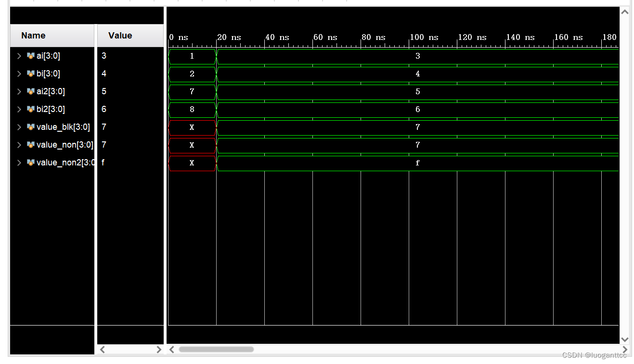Expand the bi[3:0] signal bus
The width and height of the screenshot is (634, 364).
click(19, 74)
